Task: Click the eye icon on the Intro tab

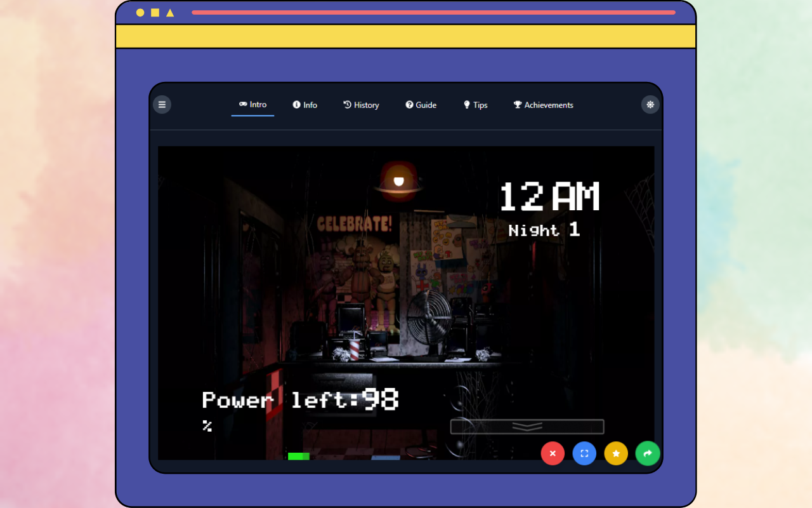Action: (242, 105)
